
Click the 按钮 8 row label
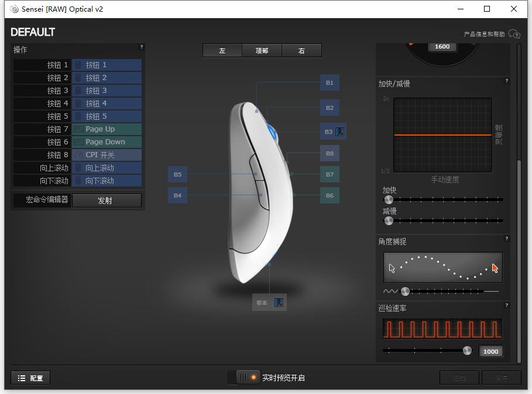[57, 155]
